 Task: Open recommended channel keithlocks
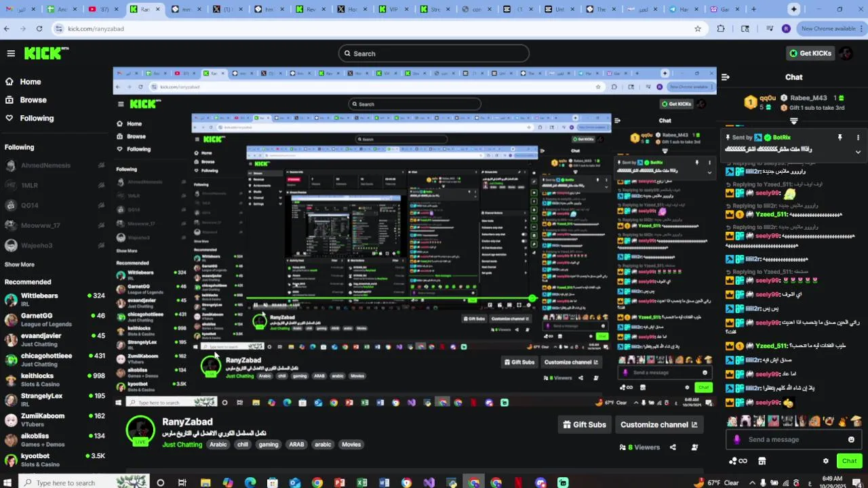tap(53, 380)
